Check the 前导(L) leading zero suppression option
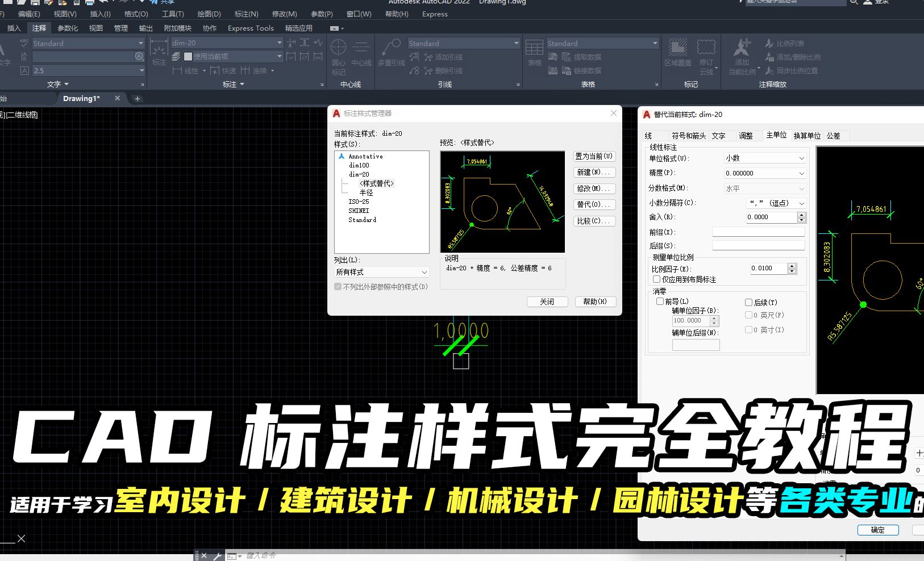The height and width of the screenshot is (561, 924). click(x=660, y=302)
